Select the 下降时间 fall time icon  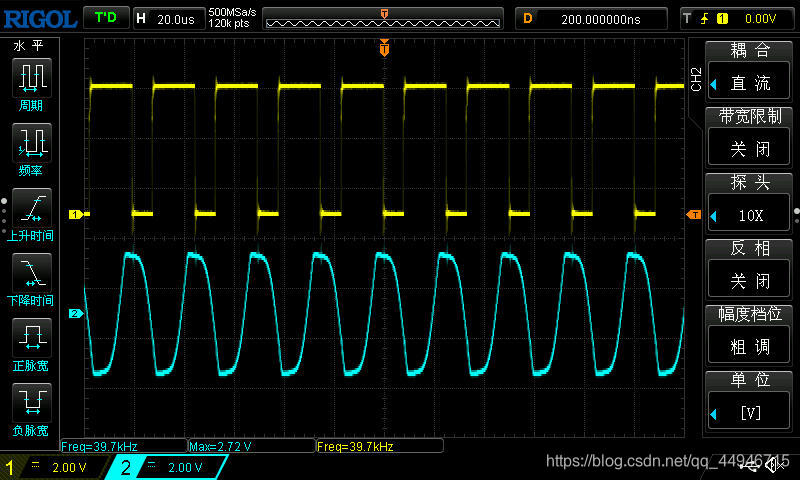[31, 273]
